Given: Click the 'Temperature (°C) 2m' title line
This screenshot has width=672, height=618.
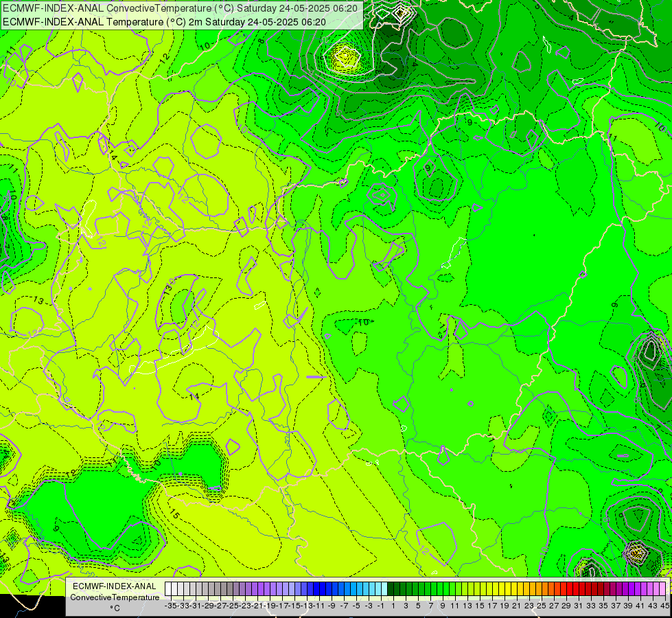Looking at the screenshot, I should (x=165, y=22).
